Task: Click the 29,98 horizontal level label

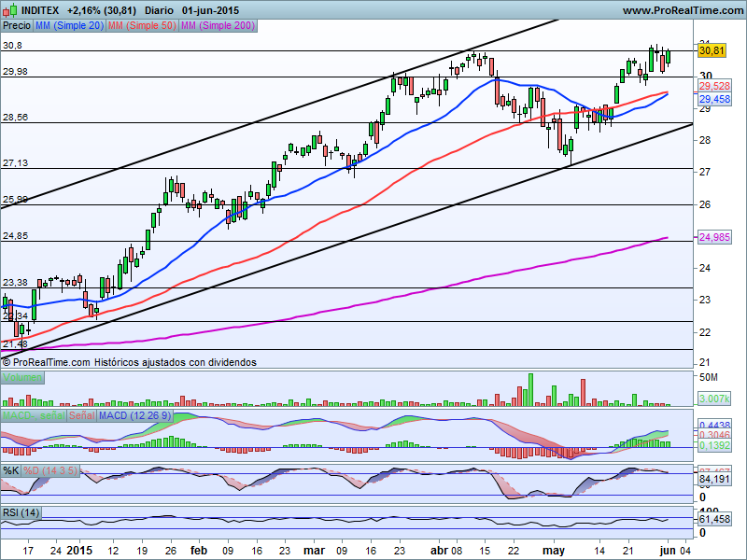Action: point(15,72)
